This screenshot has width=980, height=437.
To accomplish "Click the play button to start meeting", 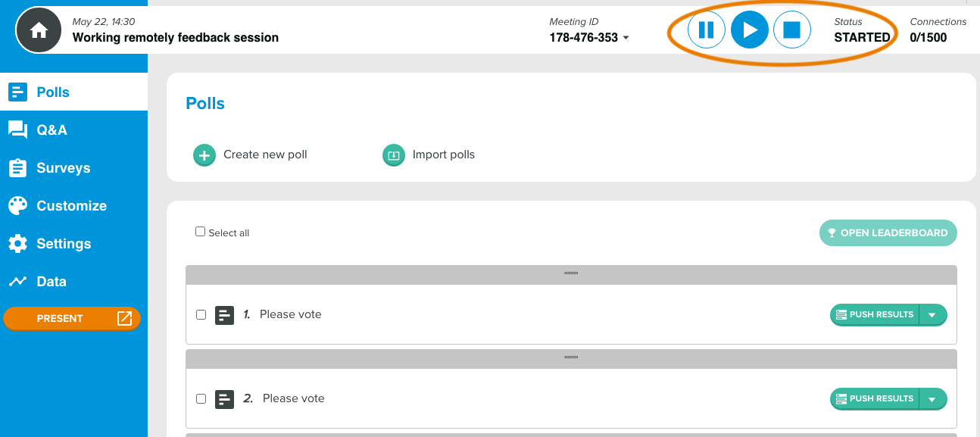I will 750,30.
